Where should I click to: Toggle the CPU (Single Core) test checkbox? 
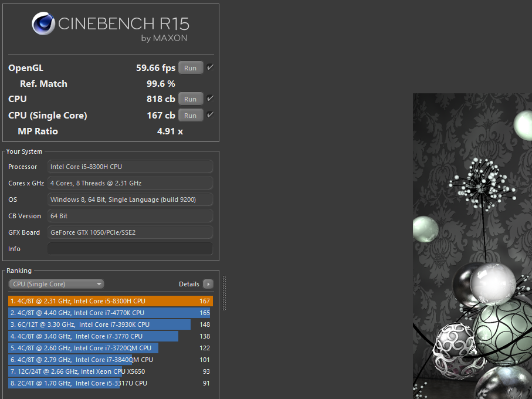tap(210, 114)
